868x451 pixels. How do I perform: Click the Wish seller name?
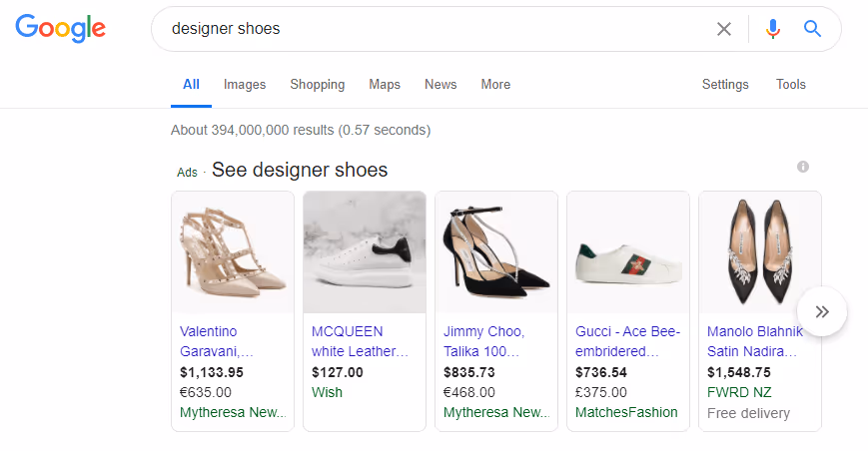pyautogui.click(x=327, y=392)
